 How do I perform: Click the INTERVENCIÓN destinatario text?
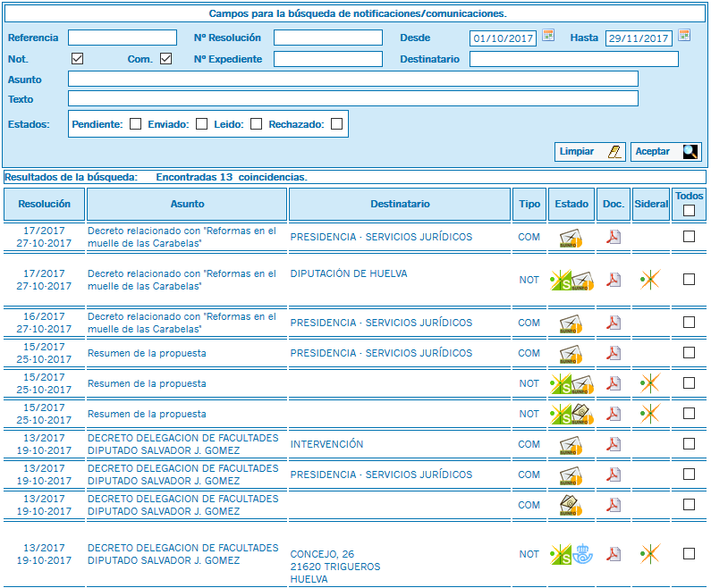point(326,444)
